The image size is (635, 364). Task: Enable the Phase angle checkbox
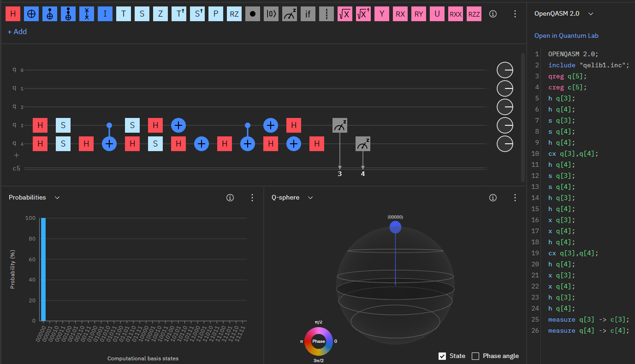[475, 356]
